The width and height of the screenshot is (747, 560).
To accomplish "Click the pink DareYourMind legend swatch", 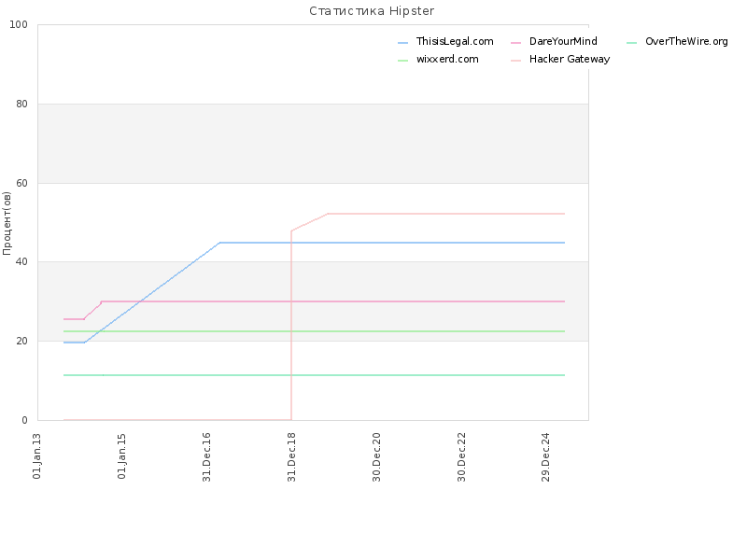I will [x=516, y=43].
